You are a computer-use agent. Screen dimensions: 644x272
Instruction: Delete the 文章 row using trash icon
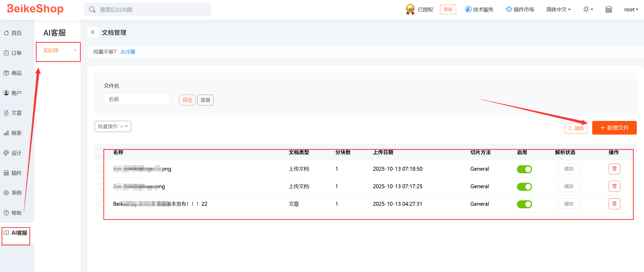point(614,204)
